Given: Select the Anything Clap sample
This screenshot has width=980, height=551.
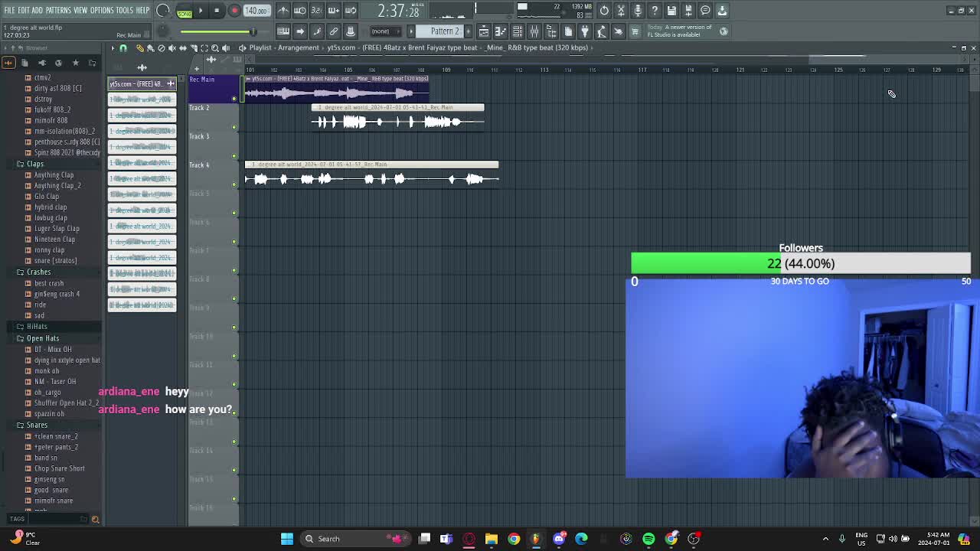Looking at the screenshot, I should coord(54,174).
